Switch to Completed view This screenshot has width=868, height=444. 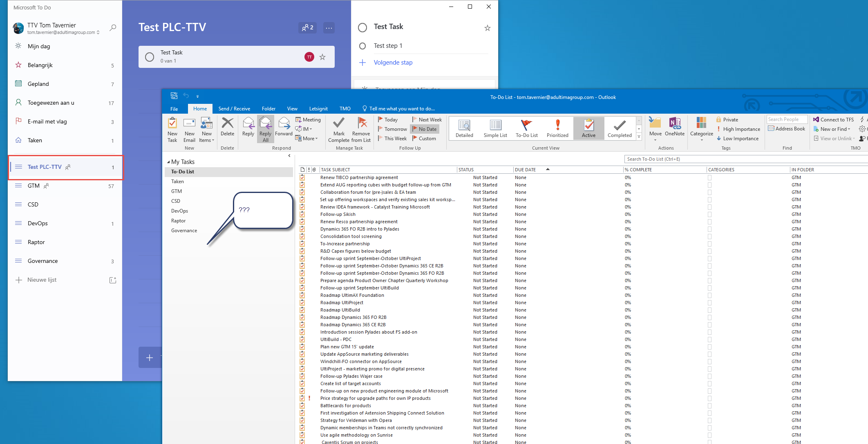point(620,128)
